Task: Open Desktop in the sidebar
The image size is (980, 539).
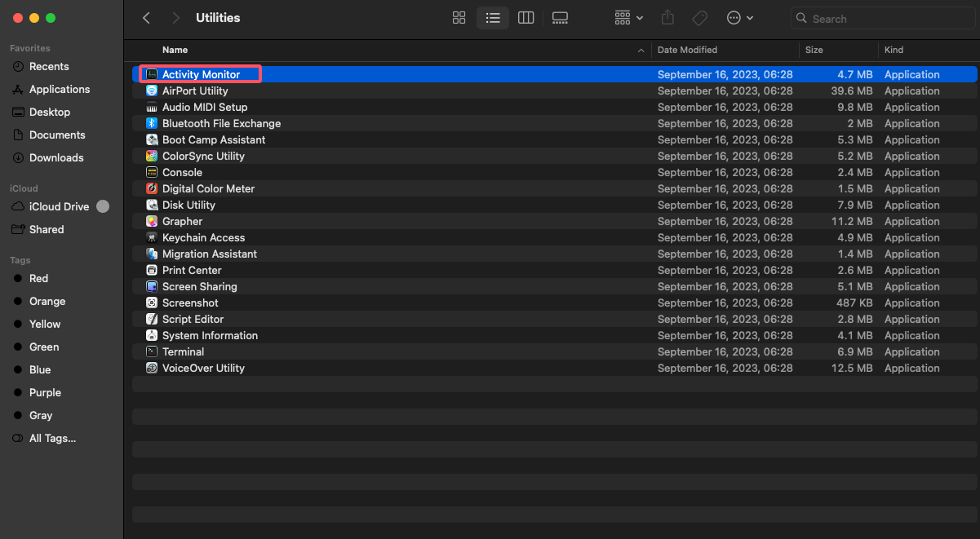Action: 50,112
